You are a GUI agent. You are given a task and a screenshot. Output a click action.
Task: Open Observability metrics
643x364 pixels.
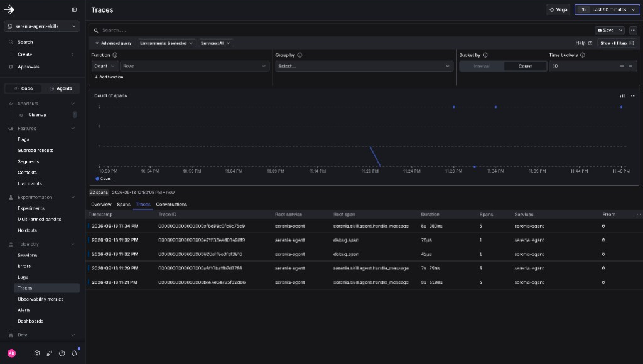click(41, 299)
